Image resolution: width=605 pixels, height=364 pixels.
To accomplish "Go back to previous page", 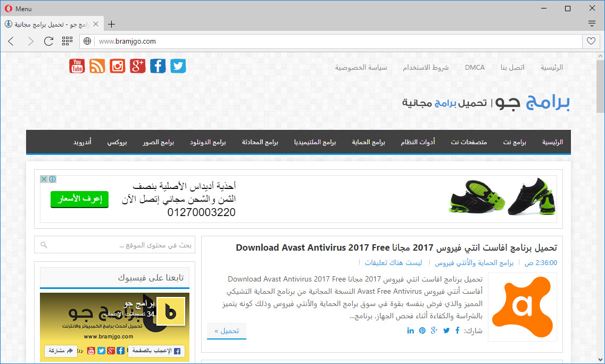I will [x=11, y=42].
